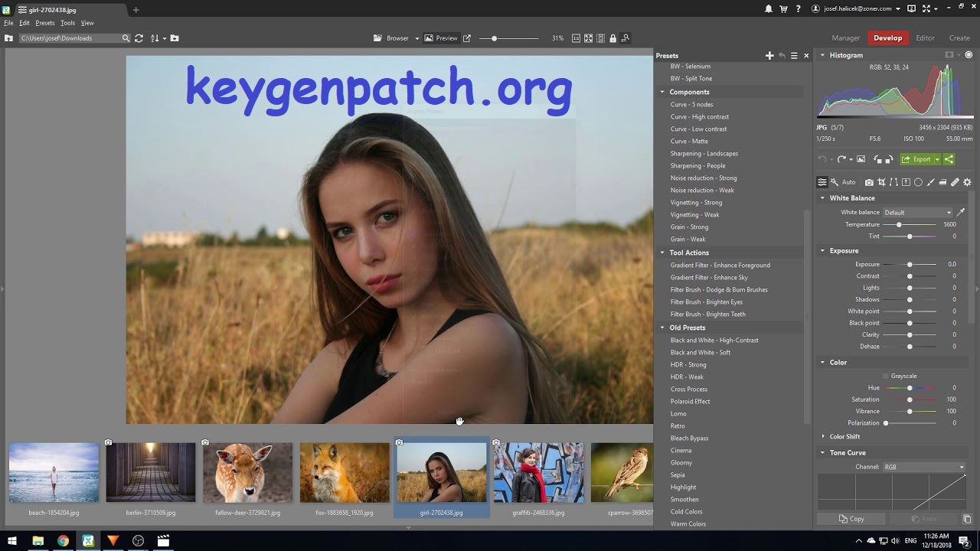Click the zoom to fit icon
The height and width of the screenshot is (551, 980).
pos(588,38)
